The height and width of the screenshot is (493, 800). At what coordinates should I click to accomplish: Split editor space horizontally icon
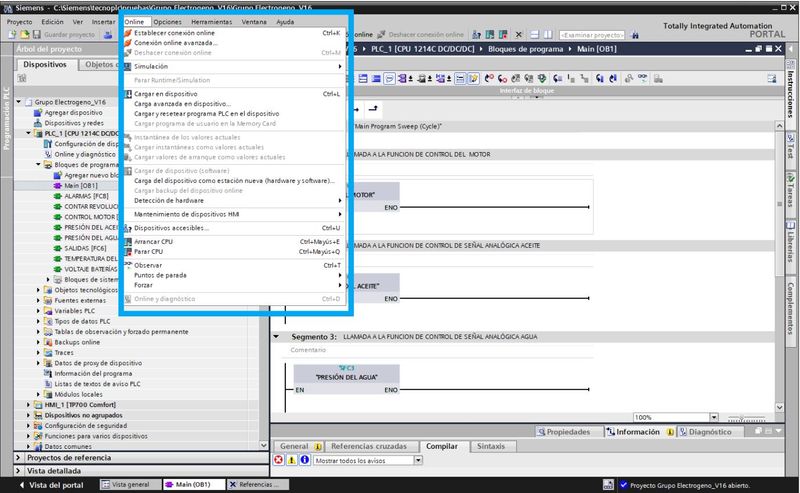pos(534,35)
